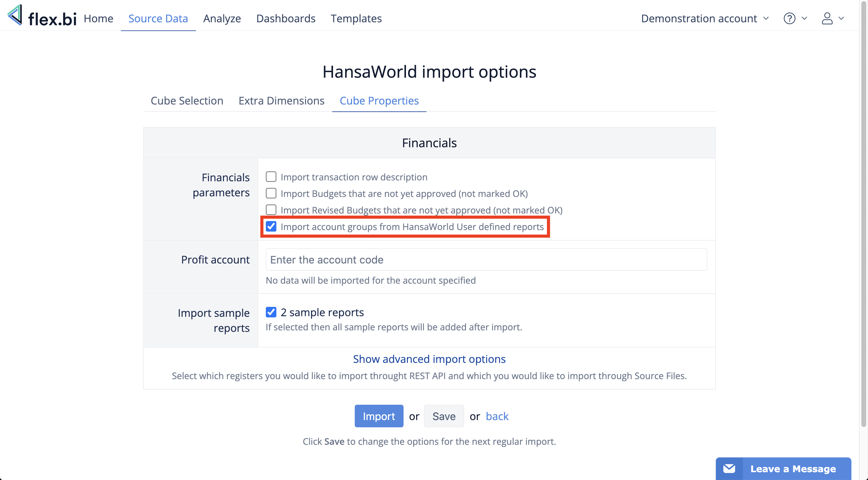
Task: Enable Import transaction row description
Action: [x=271, y=176]
